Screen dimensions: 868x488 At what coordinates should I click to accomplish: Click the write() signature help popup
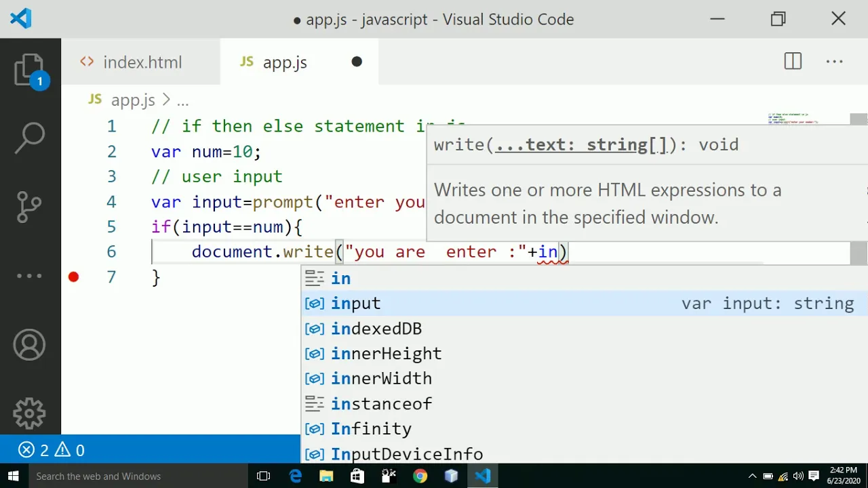click(647, 183)
